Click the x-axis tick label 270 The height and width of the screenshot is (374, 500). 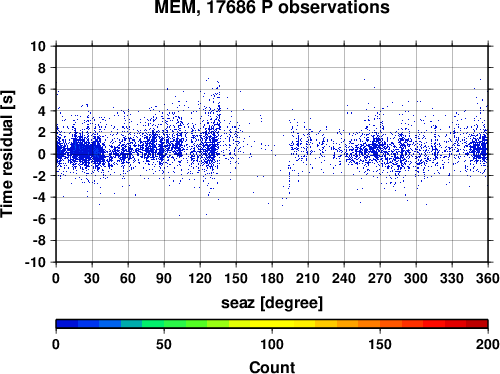pos(380,278)
